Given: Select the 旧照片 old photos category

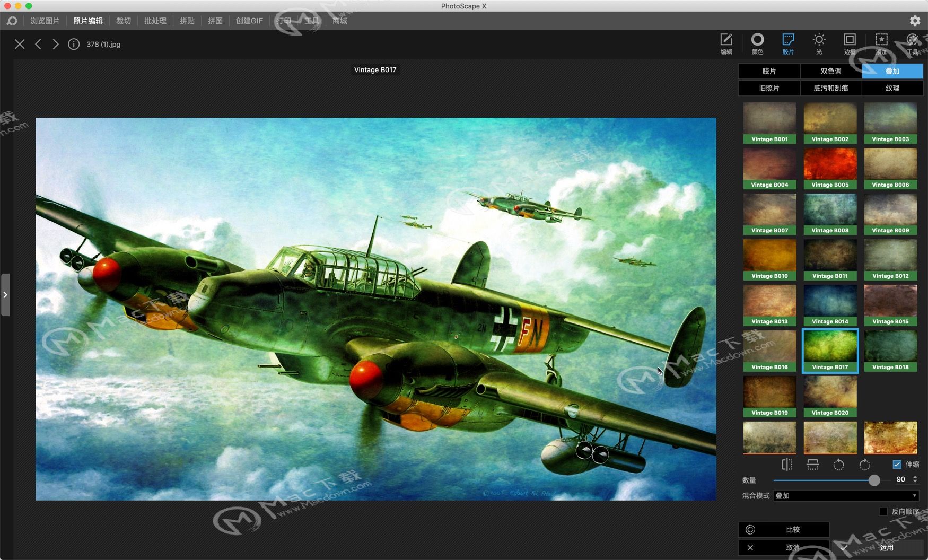Looking at the screenshot, I should (769, 88).
